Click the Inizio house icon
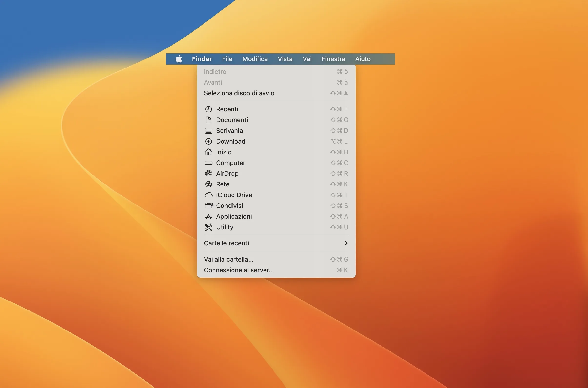The height and width of the screenshot is (388, 588). tap(208, 152)
